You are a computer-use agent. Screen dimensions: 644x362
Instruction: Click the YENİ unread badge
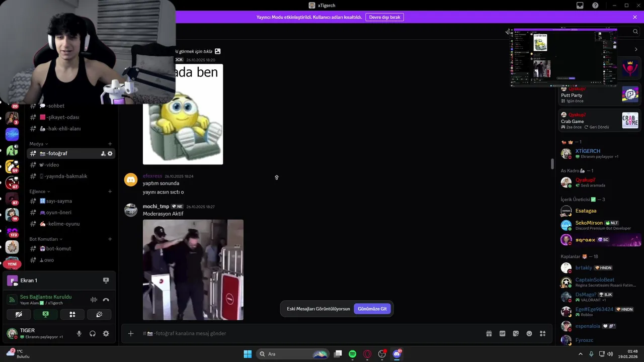click(x=12, y=264)
